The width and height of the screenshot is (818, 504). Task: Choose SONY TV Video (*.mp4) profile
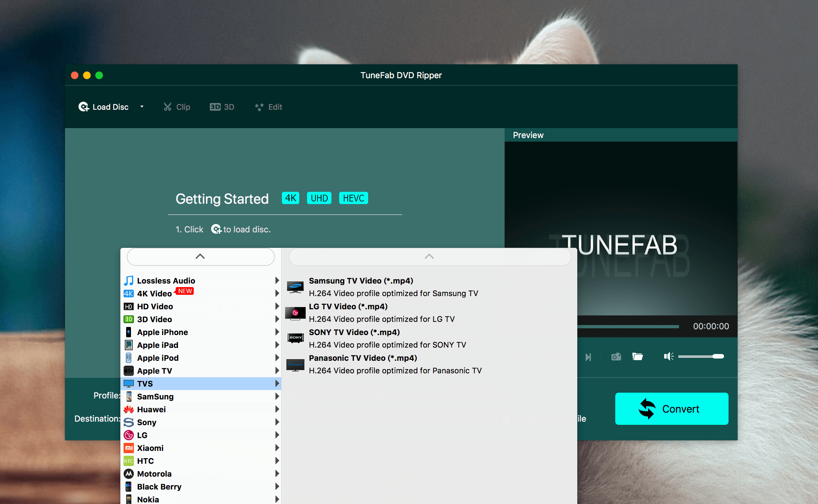pos(429,338)
